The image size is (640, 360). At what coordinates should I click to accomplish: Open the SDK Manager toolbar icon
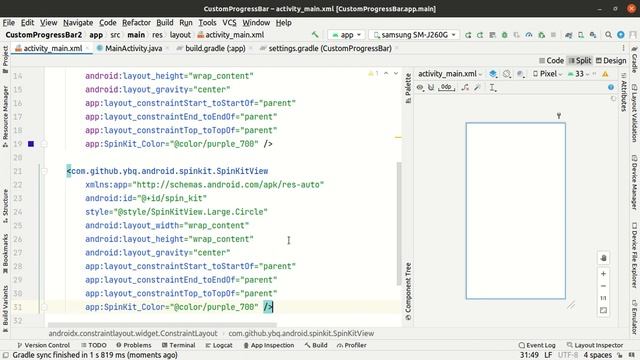click(x=593, y=35)
